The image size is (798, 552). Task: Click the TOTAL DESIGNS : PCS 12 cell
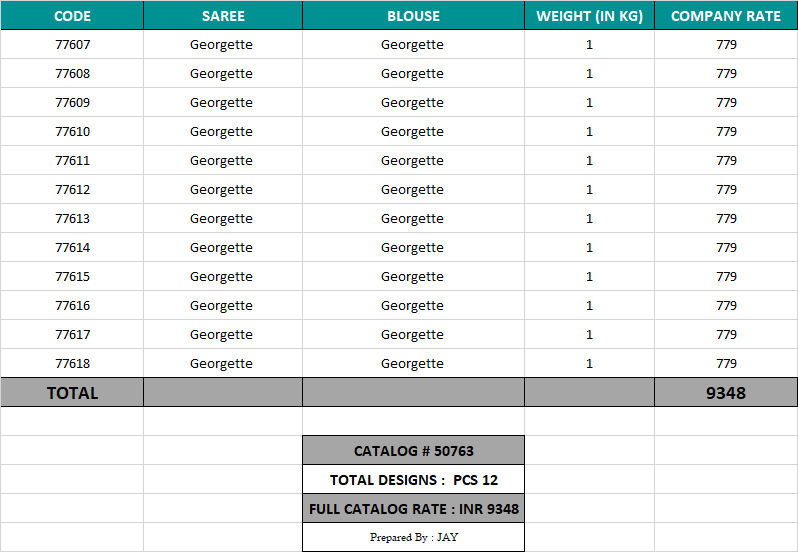coord(413,480)
